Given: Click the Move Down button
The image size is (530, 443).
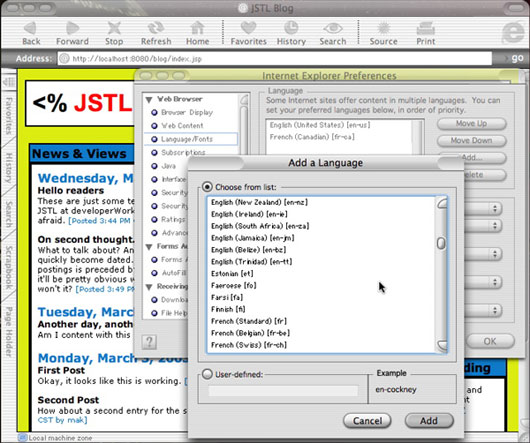Looking at the screenshot, I should point(472,141).
